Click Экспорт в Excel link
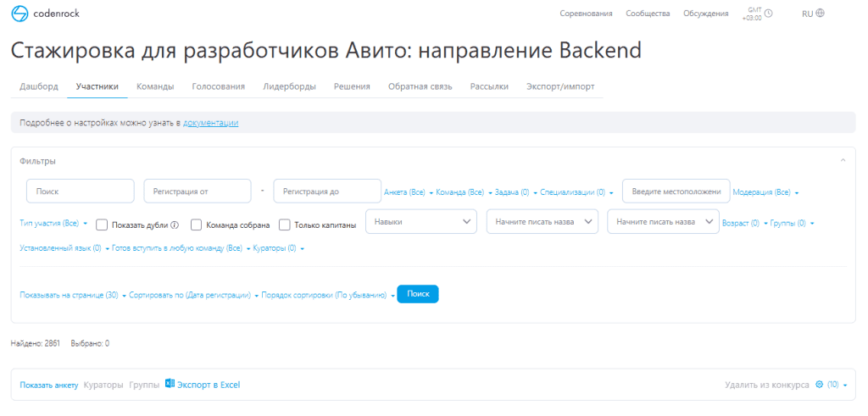This screenshot has width=868, height=416. click(209, 385)
